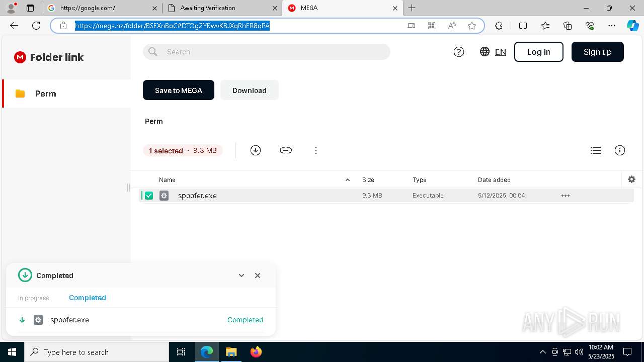The height and width of the screenshot is (362, 644).
Task: Click the MEGA search field
Action: [x=267, y=52]
